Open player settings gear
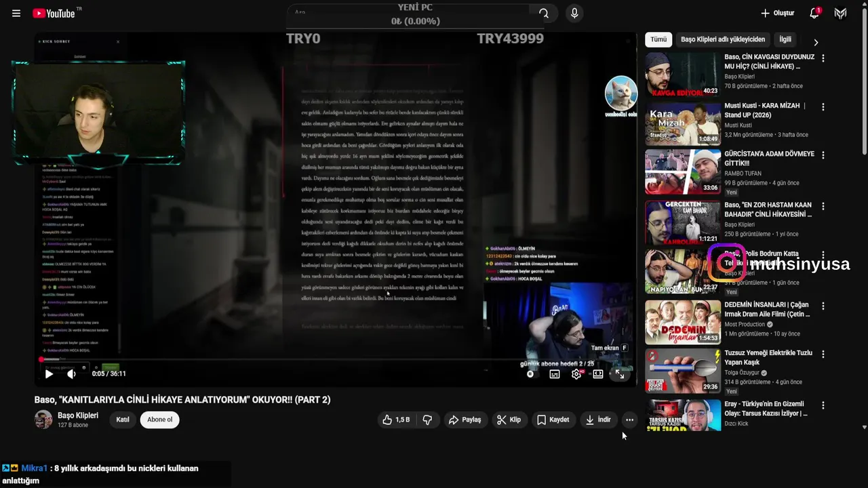 (576, 374)
